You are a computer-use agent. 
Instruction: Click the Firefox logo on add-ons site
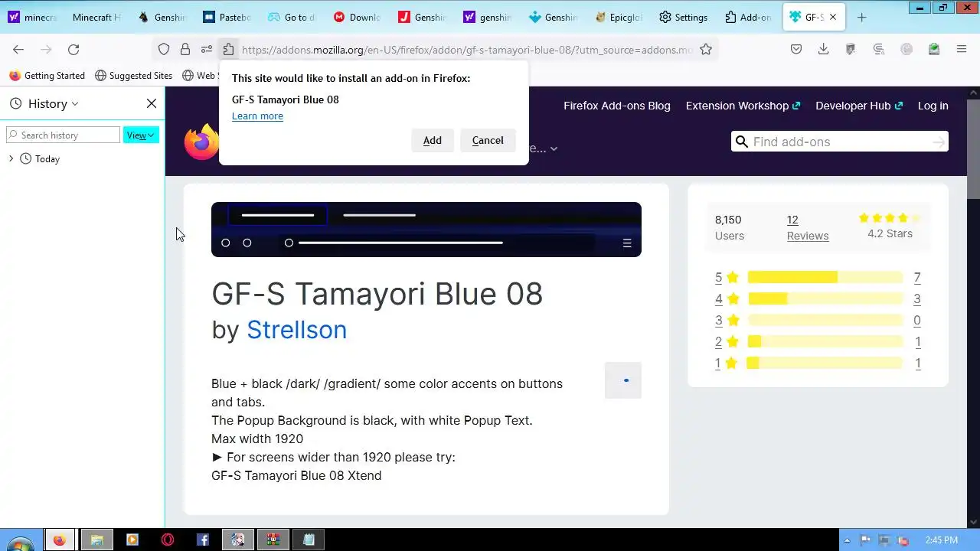point(201,142)
